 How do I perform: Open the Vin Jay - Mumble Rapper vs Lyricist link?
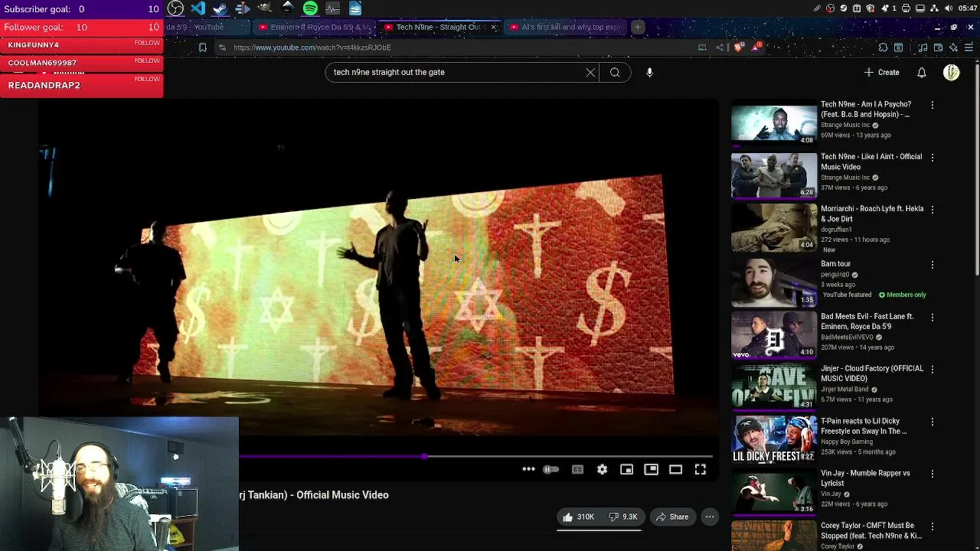(865, 478)
